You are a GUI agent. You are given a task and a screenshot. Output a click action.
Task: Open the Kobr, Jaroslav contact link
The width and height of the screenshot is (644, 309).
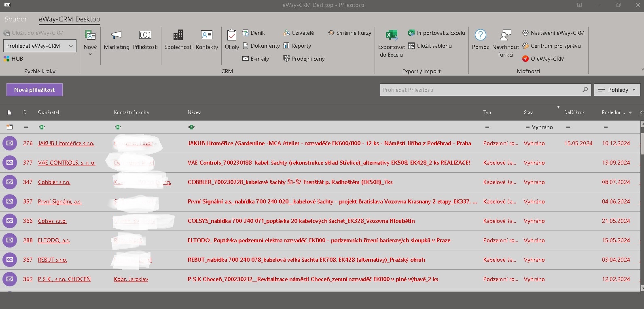(131, 279)
